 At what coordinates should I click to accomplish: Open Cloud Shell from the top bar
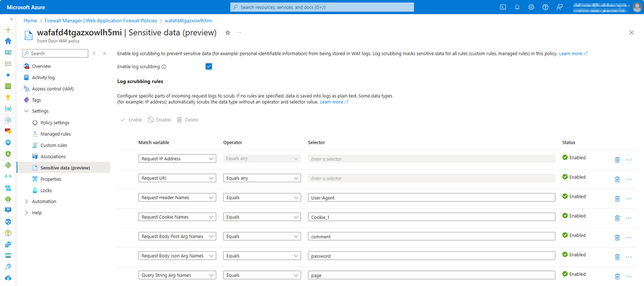point(503,7)
